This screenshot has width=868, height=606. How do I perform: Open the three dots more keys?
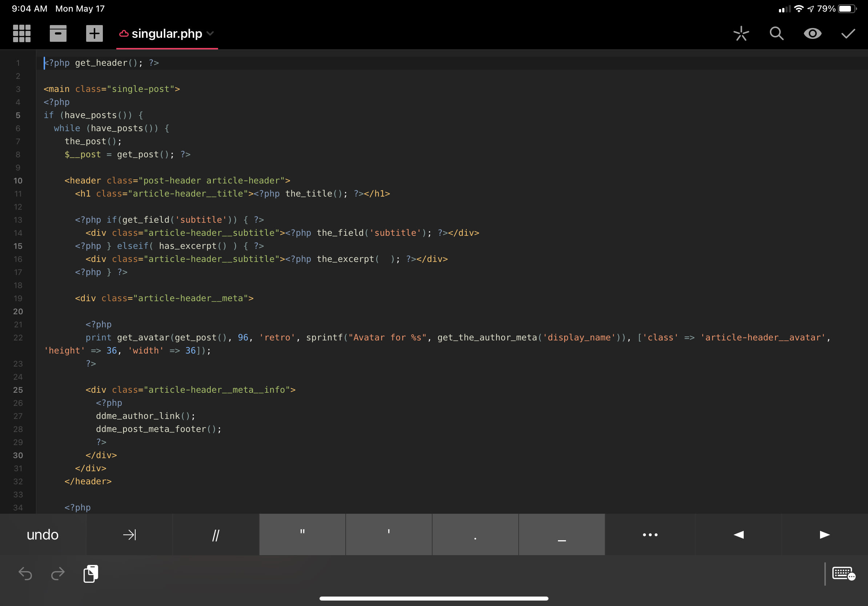(x=650, y=534)
